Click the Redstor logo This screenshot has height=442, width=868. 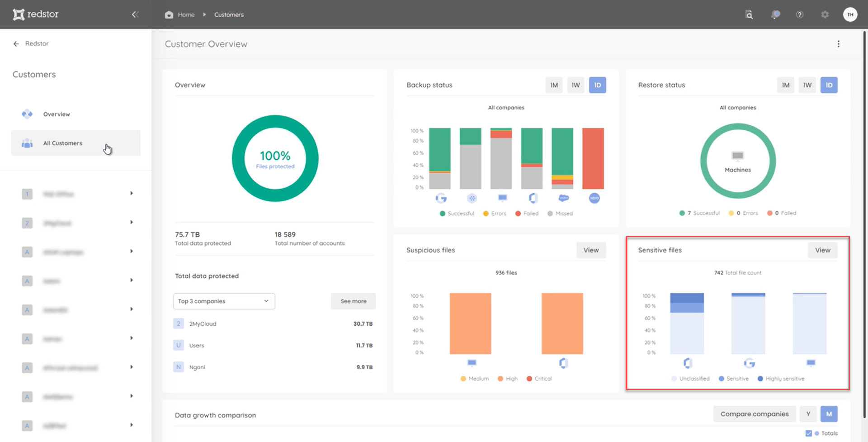click(x=36, y=14)
